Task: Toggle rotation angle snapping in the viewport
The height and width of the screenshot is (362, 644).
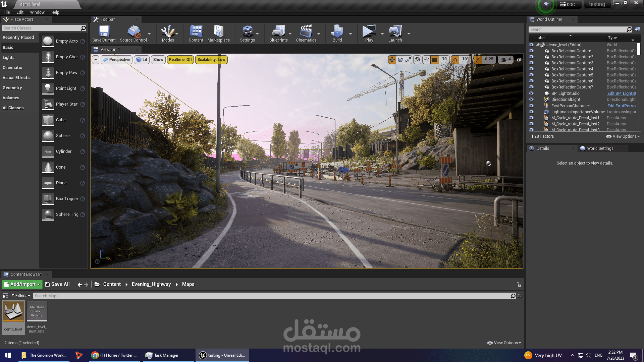Action: [455, 60]
